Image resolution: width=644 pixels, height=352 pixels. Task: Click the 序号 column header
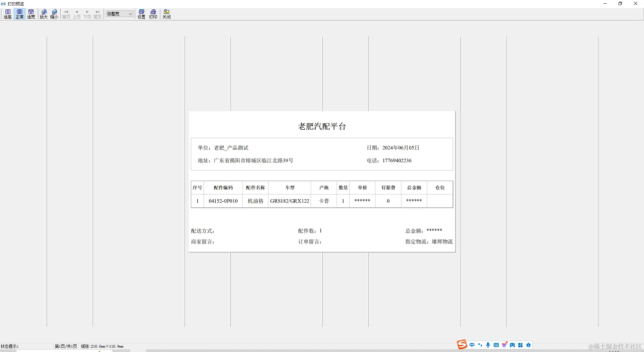[197, 188]
